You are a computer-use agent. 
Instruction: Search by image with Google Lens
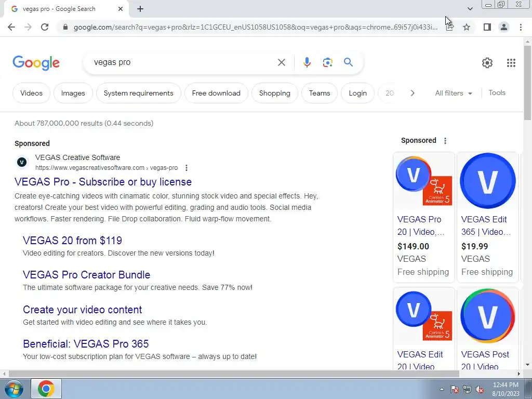click(x=327, y=62)
